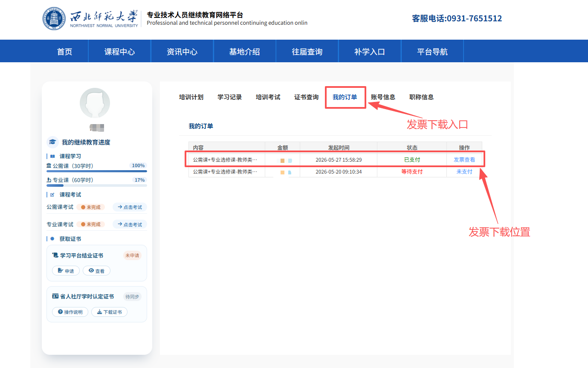
Task: Click graduation cap icon beside 我的继续教育进度
Action: click(52, 142)
